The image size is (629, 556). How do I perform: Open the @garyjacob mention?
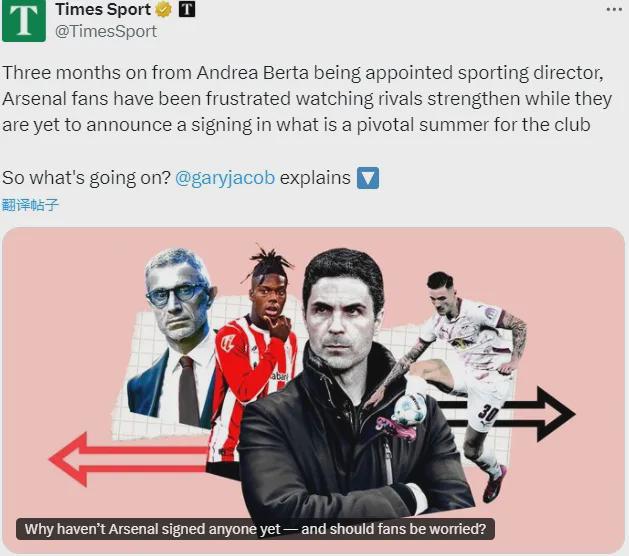pyautogui.click(x=225, y=178)
